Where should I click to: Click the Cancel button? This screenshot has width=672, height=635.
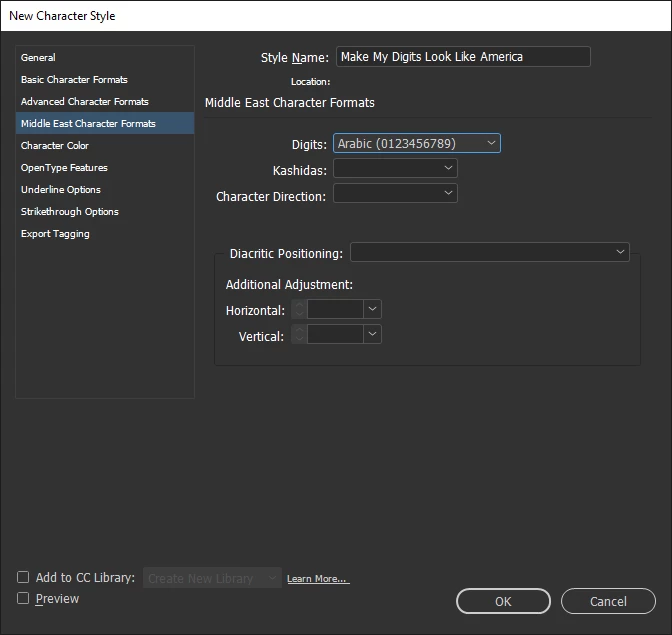[x=608, y=601]
